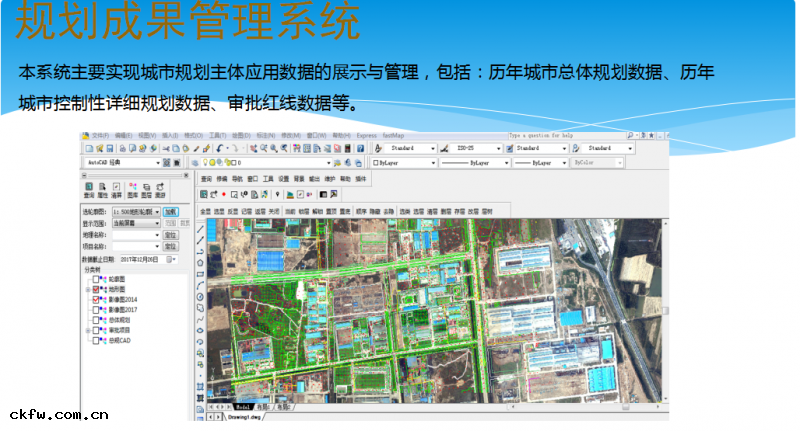The width and height of the screenshot is (800, 431).
Task: Click 定位 button beside 地理名称
Action: point(171,234)
